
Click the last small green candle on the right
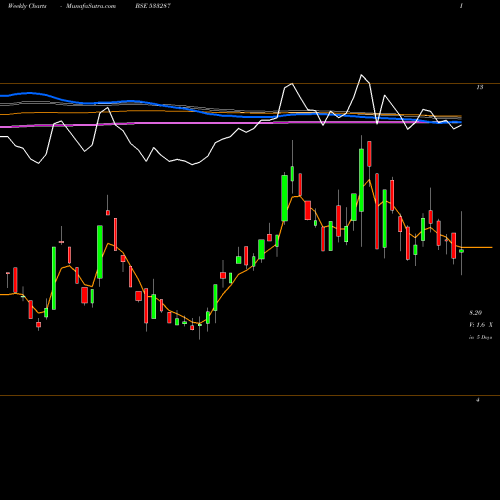point(462,251)
